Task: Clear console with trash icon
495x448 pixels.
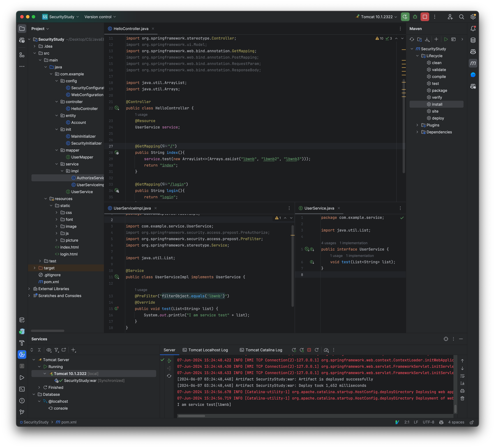Action: pyautogui.click(x=462, y=398)
